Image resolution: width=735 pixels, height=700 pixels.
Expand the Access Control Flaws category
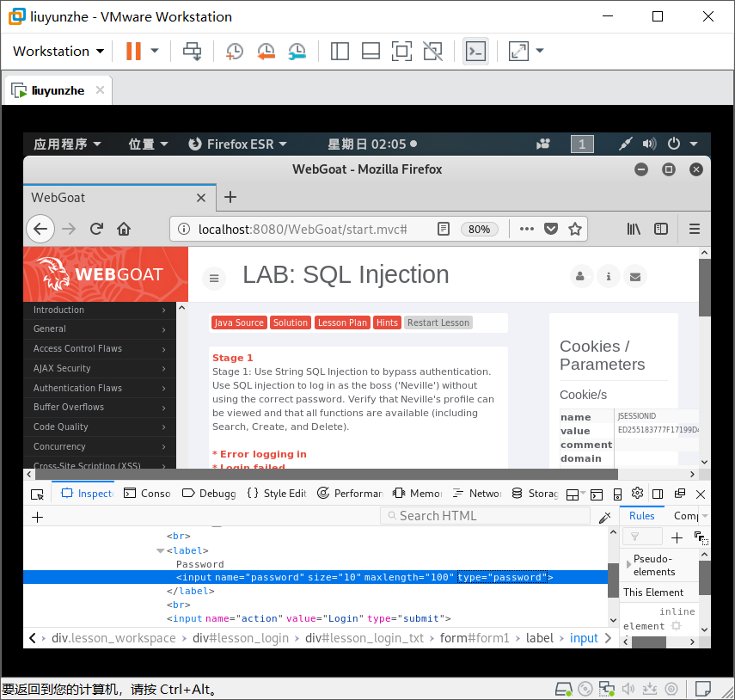point(100,349)
